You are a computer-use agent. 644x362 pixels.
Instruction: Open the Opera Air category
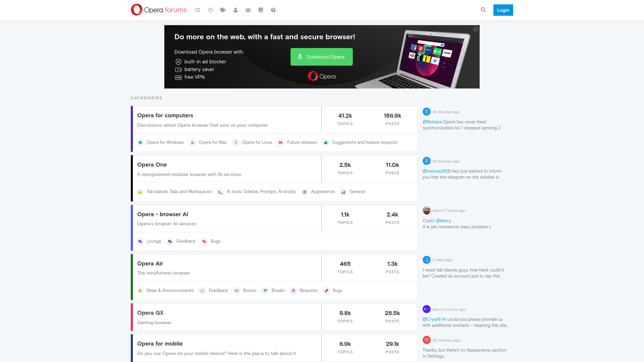[150, 263]
